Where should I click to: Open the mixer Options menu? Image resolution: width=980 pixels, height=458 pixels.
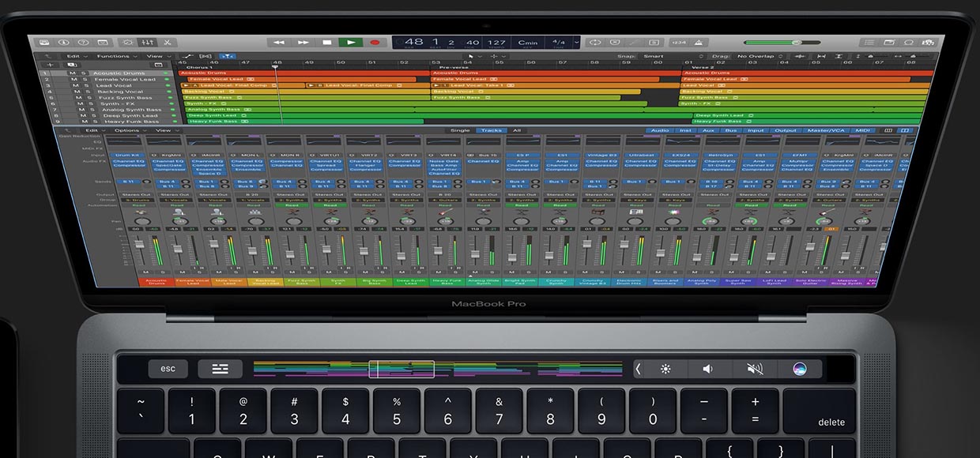(x=127, y=130)
